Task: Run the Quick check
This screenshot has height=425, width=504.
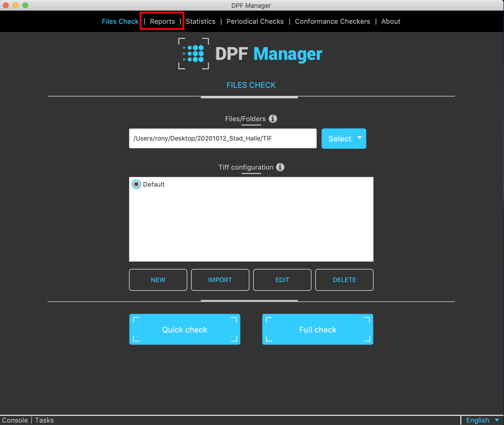Action: click(x=185, y=330)
